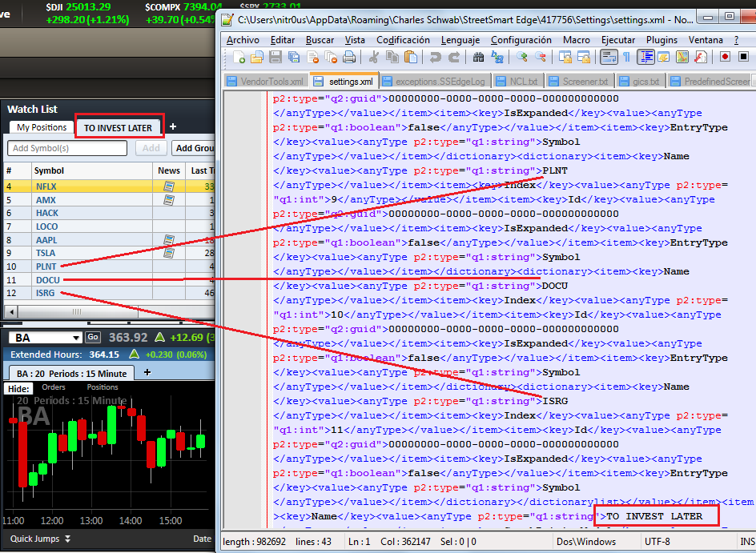
Task: Click the Go button next to BA
Action: coord(93,337)
